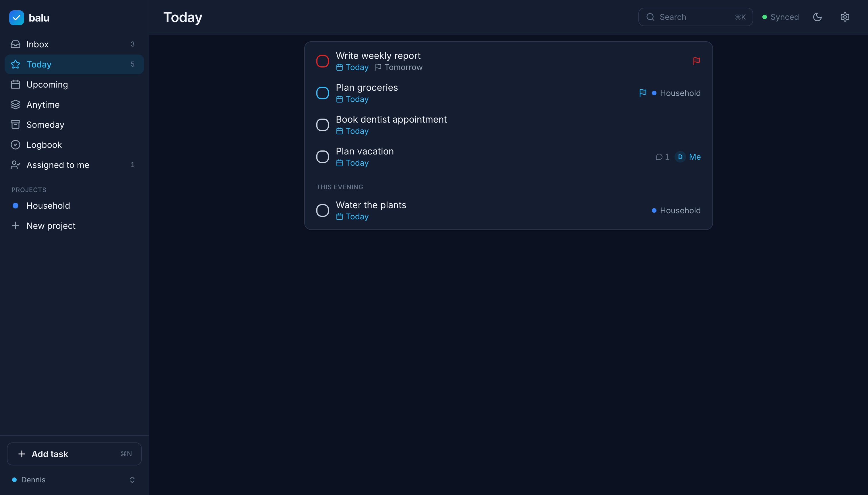The height and width of the screenshot is (495, 868).
Task: Click the magnifying glass search icon
Action: [650, 17]
